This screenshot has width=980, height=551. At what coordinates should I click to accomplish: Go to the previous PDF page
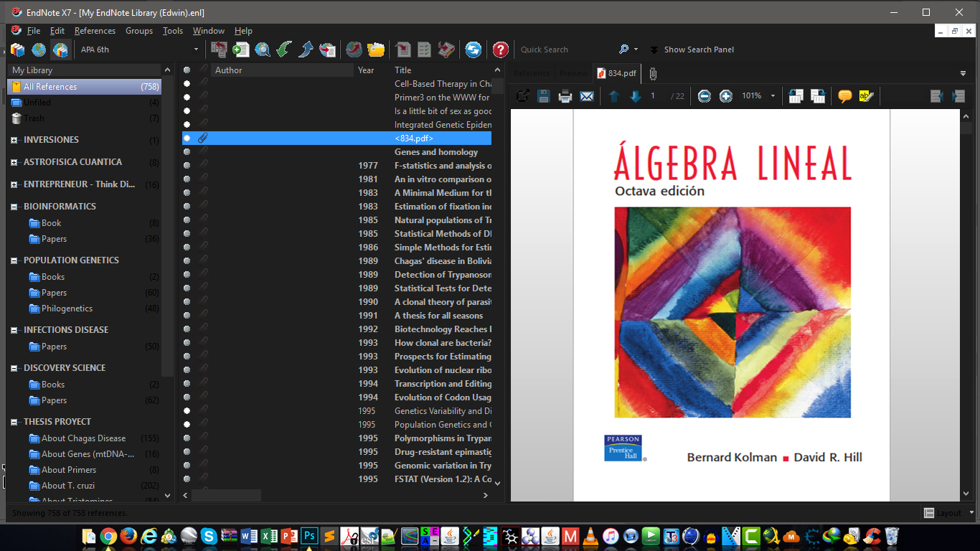click(613, 96)
